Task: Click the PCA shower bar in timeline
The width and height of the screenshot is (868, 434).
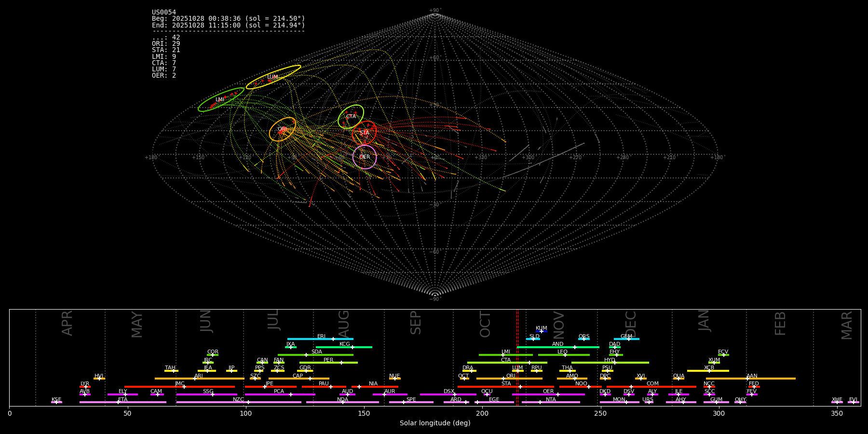Action: coord(280,394)
